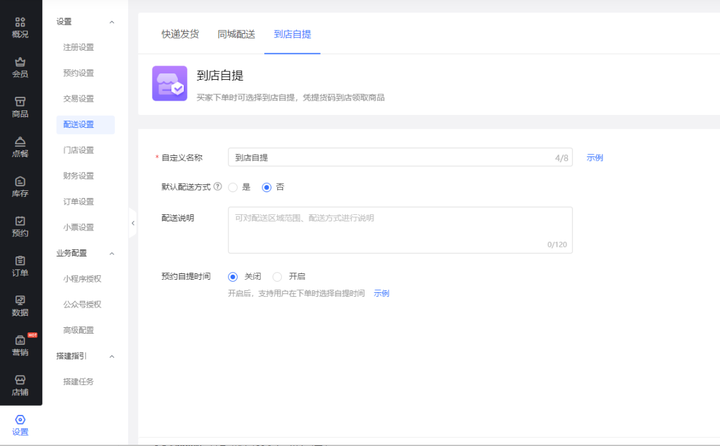Collapse the 业务配置 menu group
This screenshot has height=446, width=720.
pyautogui.click(x=112, y=254)
